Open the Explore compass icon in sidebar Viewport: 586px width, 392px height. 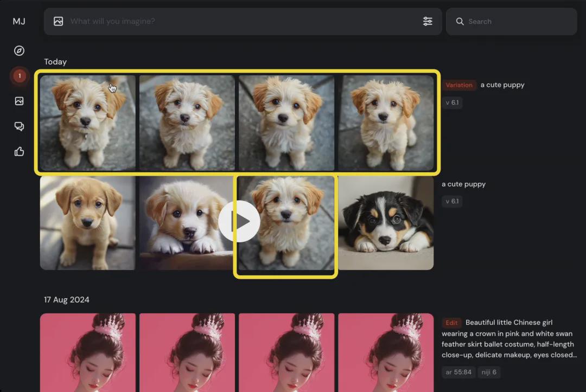(x=19, y=50)
